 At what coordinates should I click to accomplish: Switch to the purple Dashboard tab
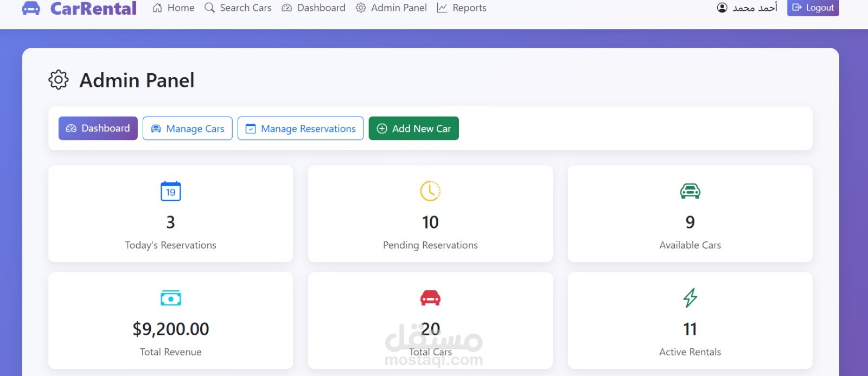pos(98,129)
